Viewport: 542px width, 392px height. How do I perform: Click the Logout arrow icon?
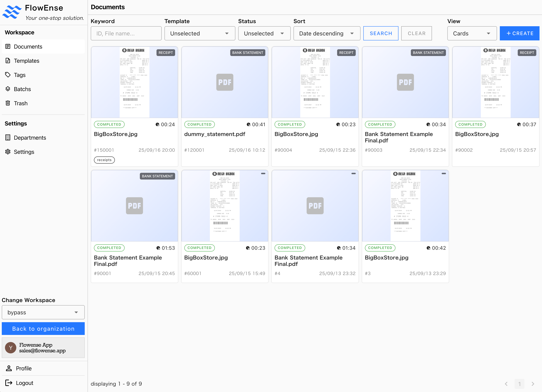pos(9,383)
